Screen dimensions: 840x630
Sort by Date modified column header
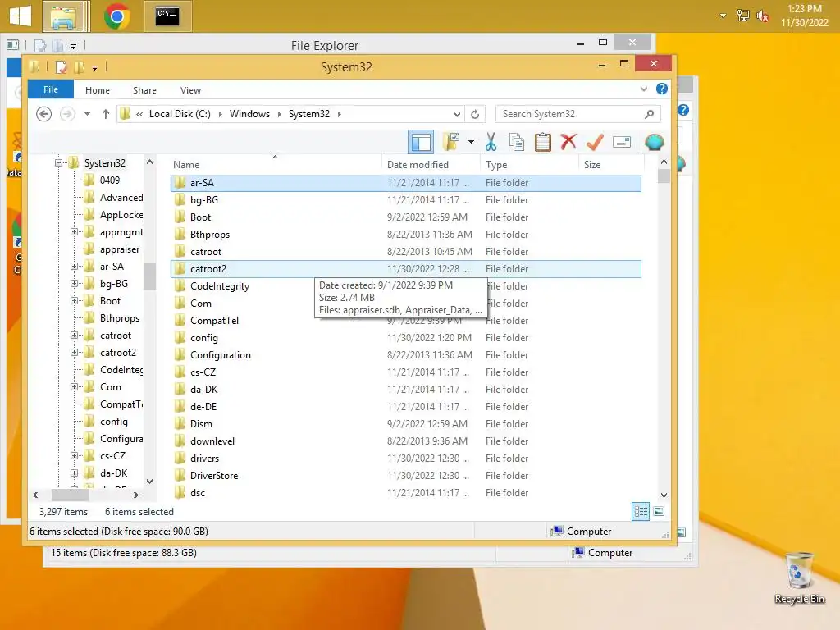point(431,164)
